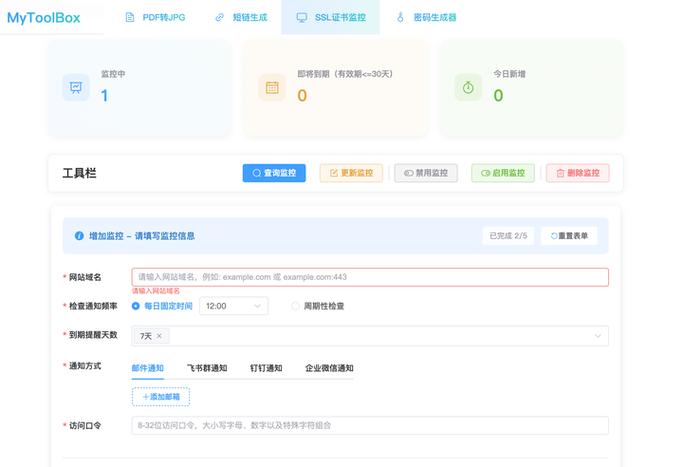Click the 重置表单 button
Viewport: 683px width, 467px height.
(569, 236)
